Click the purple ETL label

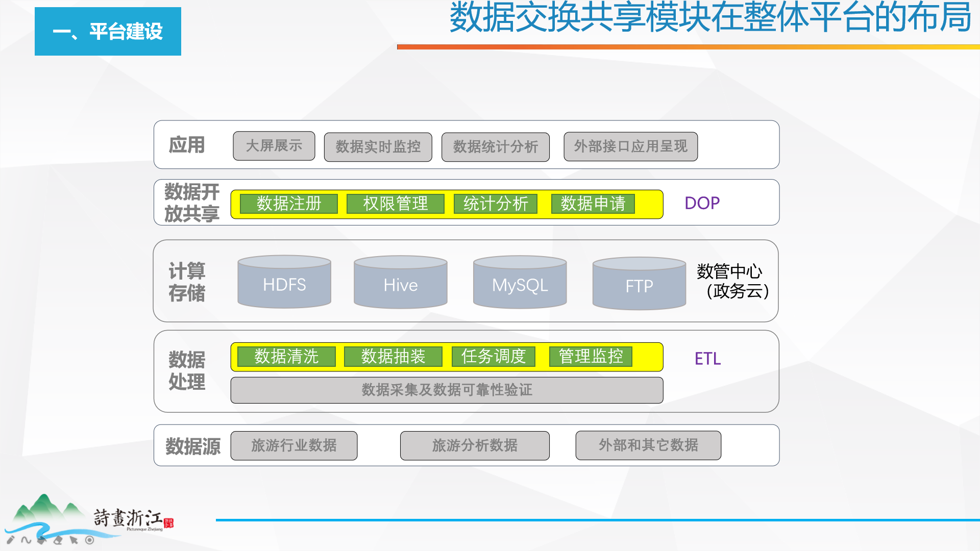pyautogui.click(x=707, y=358)
